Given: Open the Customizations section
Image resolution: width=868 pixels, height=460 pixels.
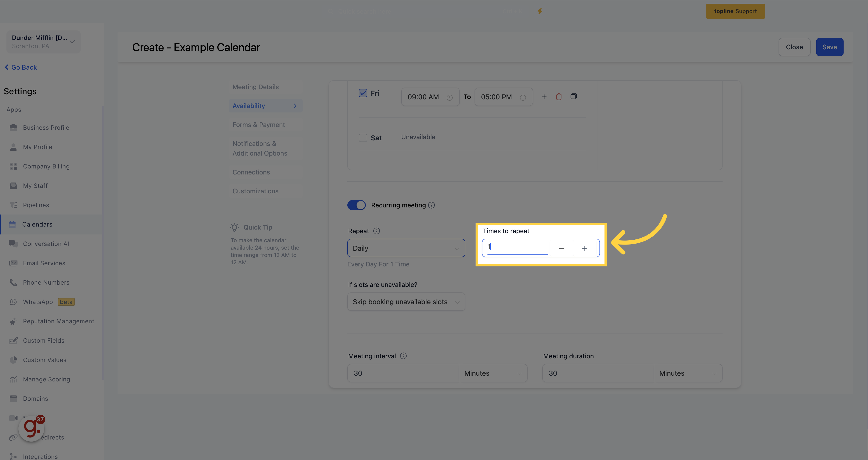Looking at the screenshot, I should [255, 191].
